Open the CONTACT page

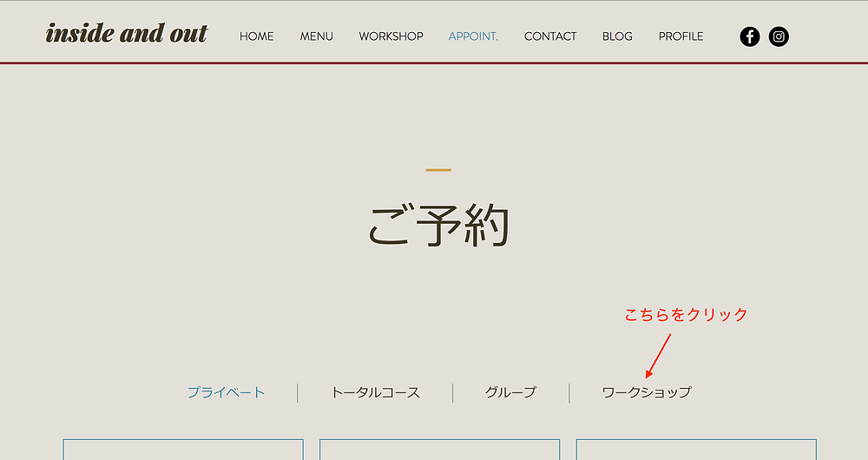coord(550,36)
